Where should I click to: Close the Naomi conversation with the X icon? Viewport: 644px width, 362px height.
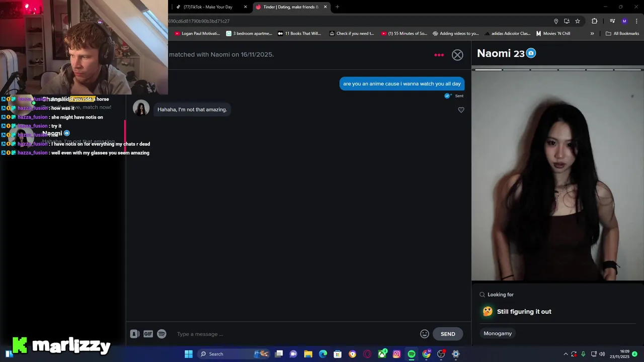coord(457,55)
